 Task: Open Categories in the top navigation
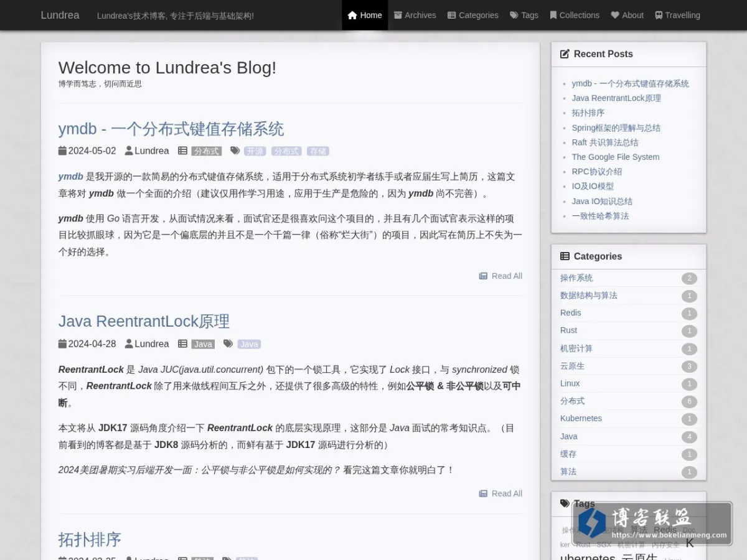[x=473, y=15]
